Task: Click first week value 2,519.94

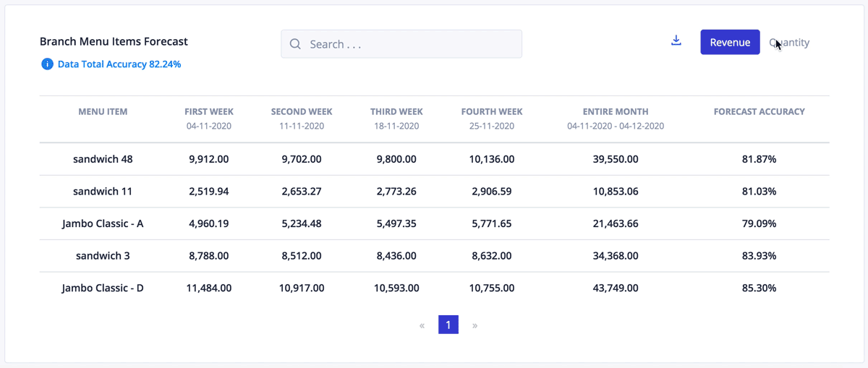Action: coord(209,192)
